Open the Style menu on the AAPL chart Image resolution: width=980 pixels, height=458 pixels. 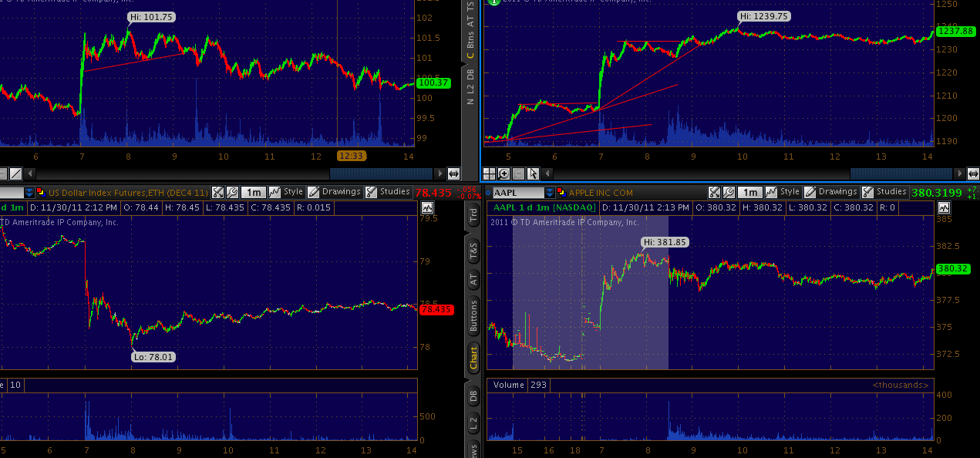click(x=783, y=192)
